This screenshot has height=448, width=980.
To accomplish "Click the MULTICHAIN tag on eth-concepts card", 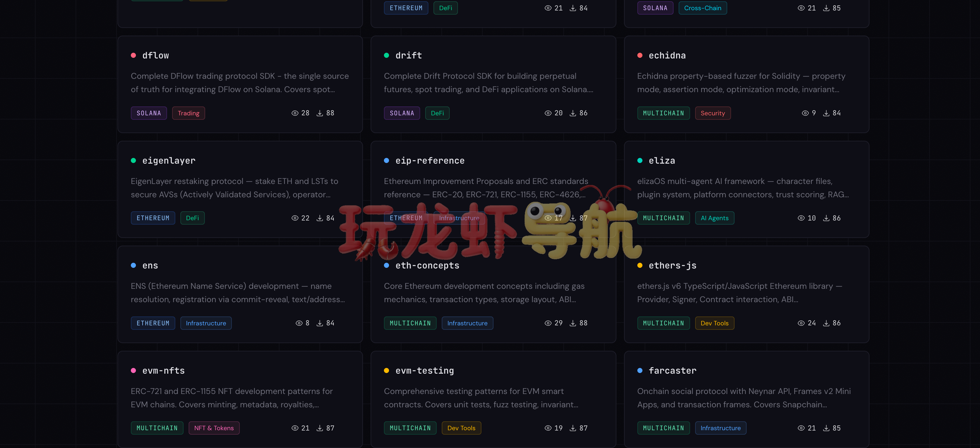I will pyautogui.click(x=410, y=323).
